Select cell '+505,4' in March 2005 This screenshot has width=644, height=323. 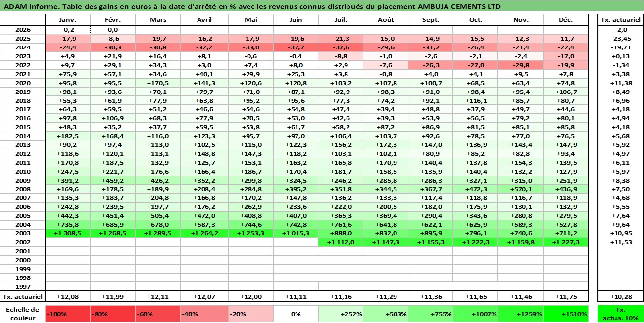click(157, 216)
